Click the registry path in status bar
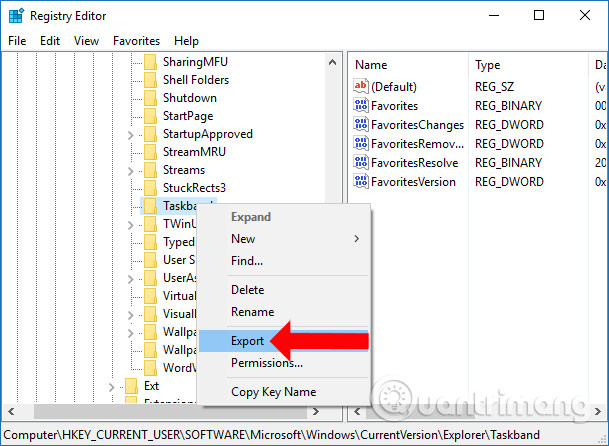609x446 pixels. (271, 434)
